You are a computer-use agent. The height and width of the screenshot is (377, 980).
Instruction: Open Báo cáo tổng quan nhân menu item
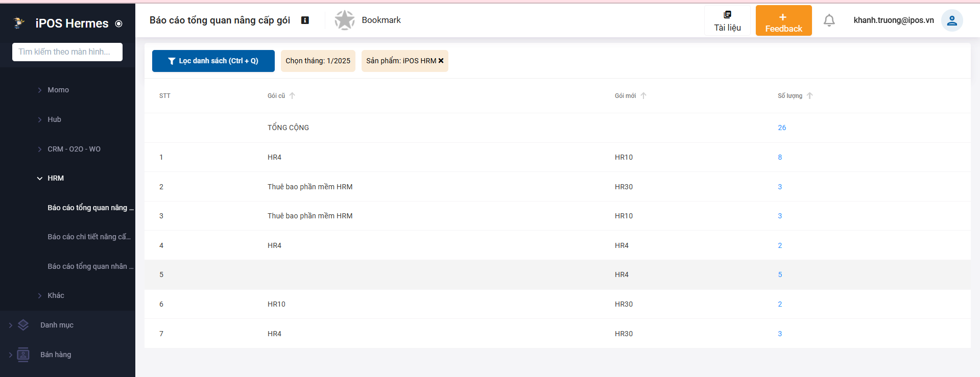coord(90,266)
